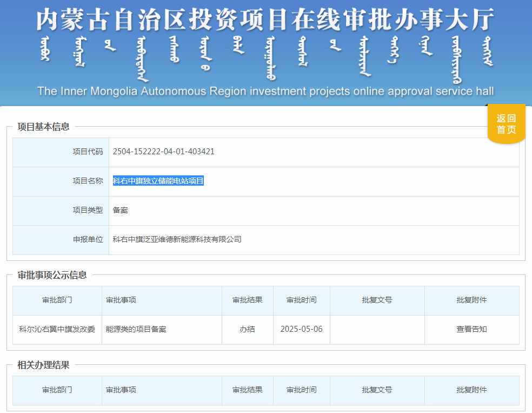Open the 查看告知 attachment link
Viewport: 532px width, 413px height.
tap(471, 329)
